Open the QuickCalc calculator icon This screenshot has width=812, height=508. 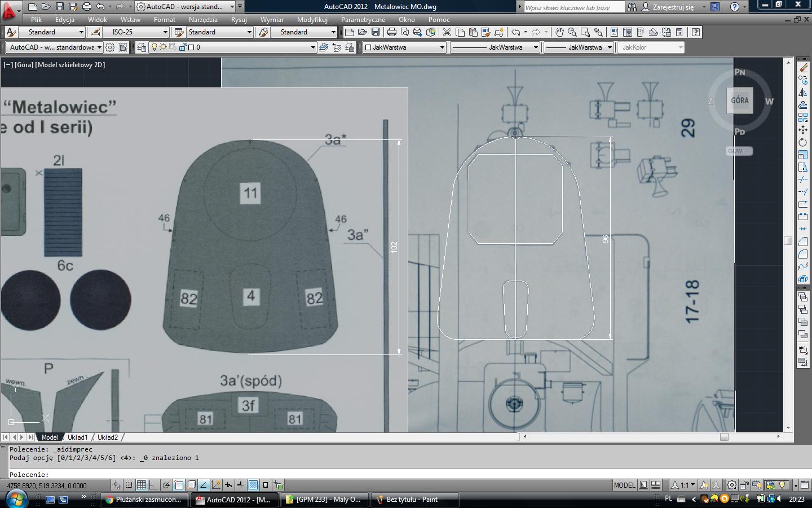point(679,32)
